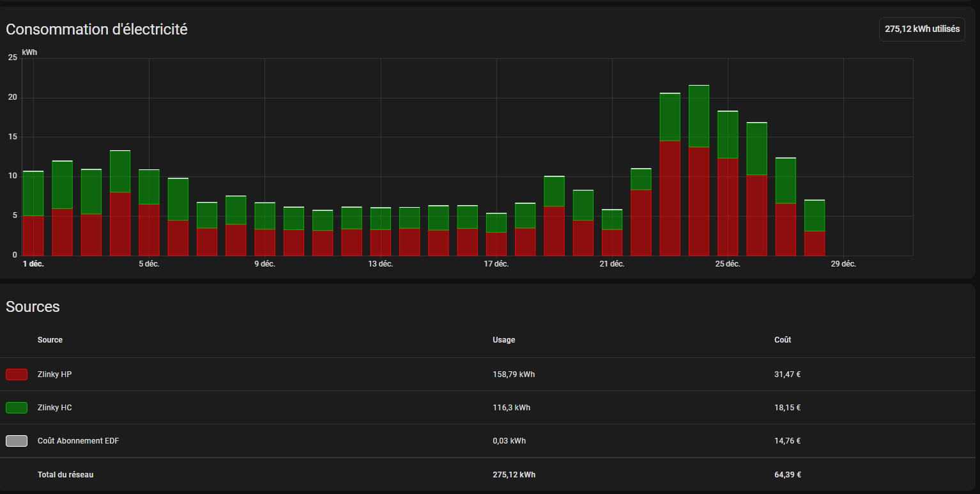Click the "25 déc." axis label
Viewport: 980px width, 494px height.
pos(728,265)
